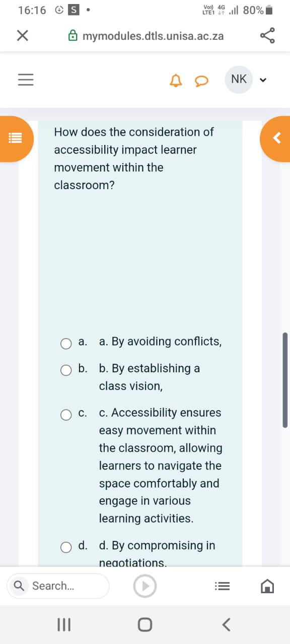The image size is (290, 644).
Task: Tap the home icon in bottom bar
Action: tap(267, 586)
